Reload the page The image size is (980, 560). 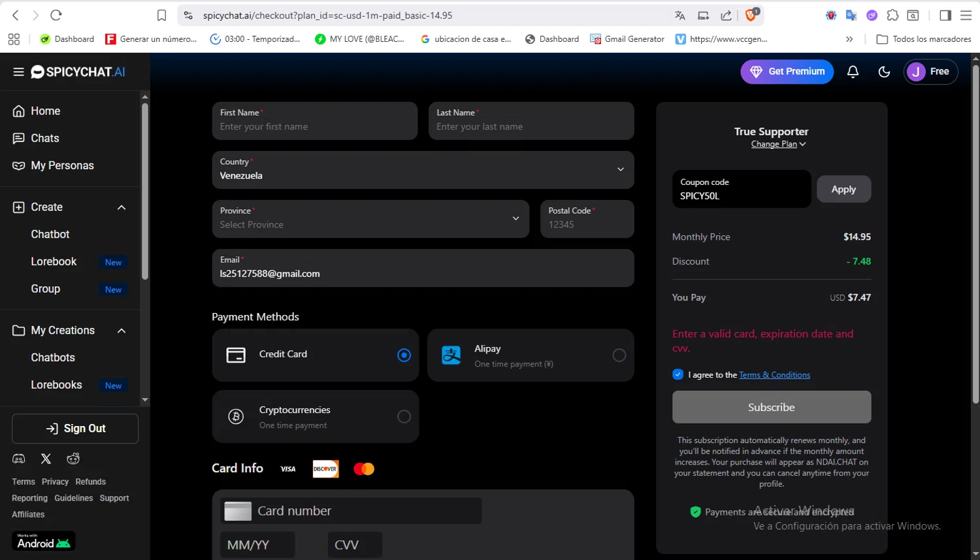pyautogui.click(x=56, y=15)
